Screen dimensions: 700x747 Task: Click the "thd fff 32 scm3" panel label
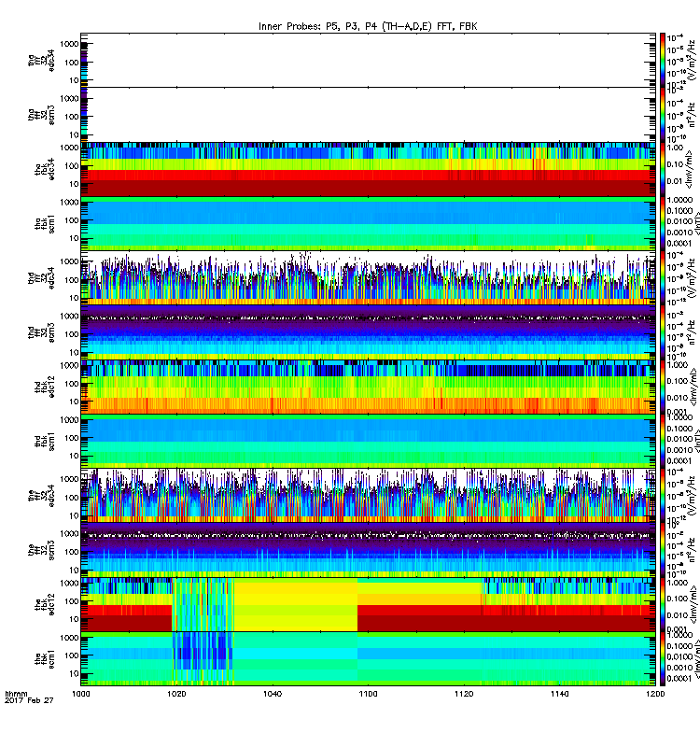click(41, 332)
